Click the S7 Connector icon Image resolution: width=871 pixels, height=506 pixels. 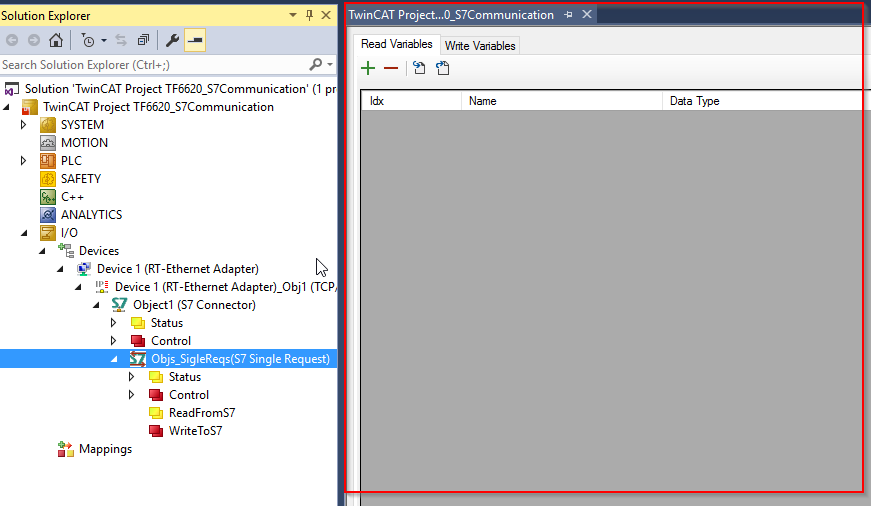[119, 305]
